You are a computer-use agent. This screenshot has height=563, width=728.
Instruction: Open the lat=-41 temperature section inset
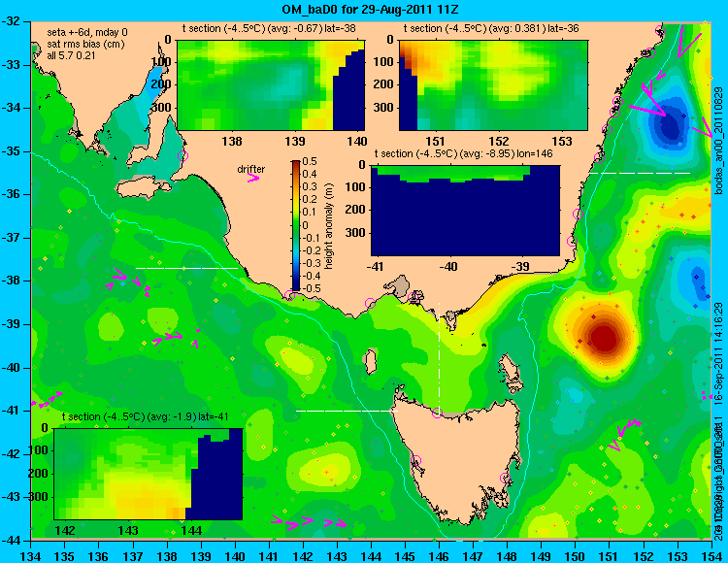pos(149,474)
